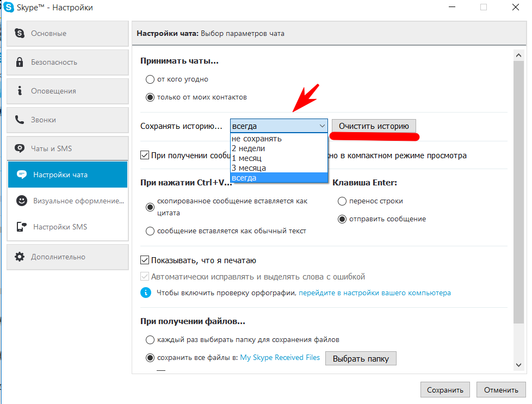This screenshot has width=532, height=404.
Task: Click the gear icon for Дополнительно
Action: (x=20, y=257)
